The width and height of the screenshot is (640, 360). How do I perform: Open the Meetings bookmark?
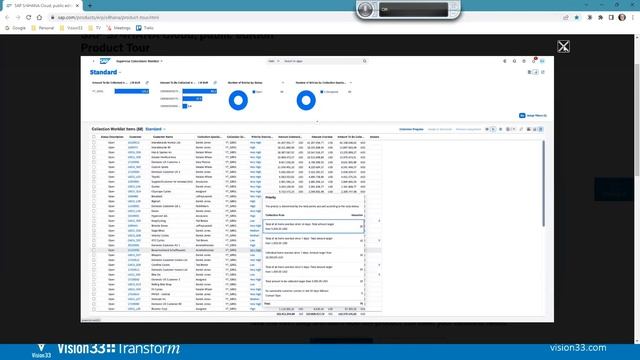tap(118, 28)
